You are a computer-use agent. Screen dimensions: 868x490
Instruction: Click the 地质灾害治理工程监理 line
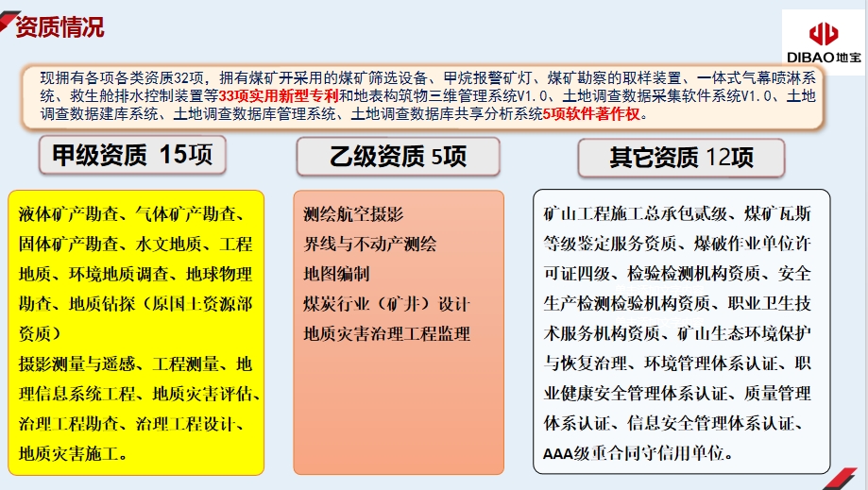(386, 334)
